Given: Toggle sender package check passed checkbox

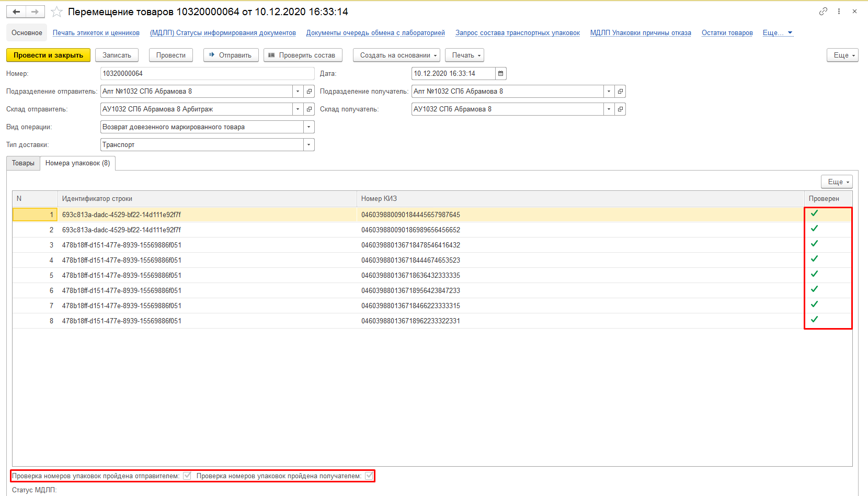Looking at the screenshot, I should (x=187, y=476).
